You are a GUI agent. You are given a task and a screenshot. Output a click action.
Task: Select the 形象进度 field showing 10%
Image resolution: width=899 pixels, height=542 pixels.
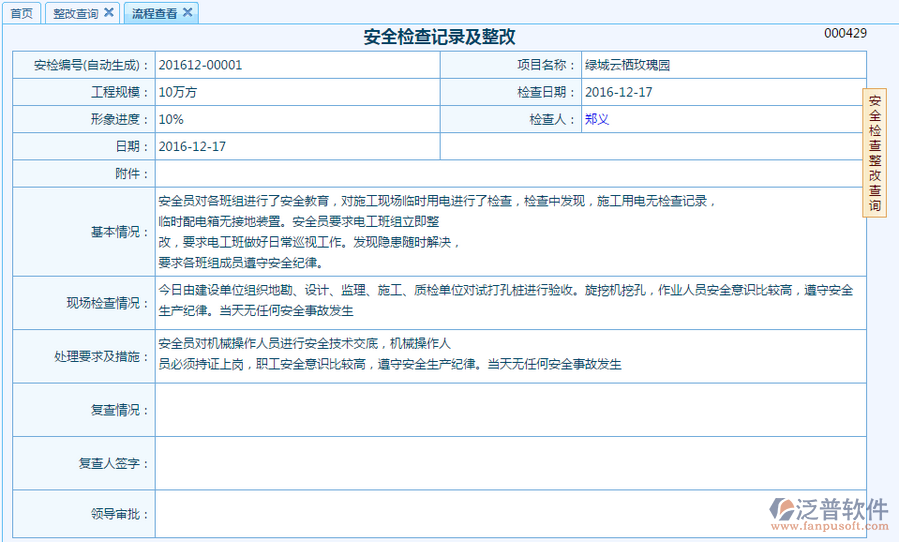coord(171,119)
